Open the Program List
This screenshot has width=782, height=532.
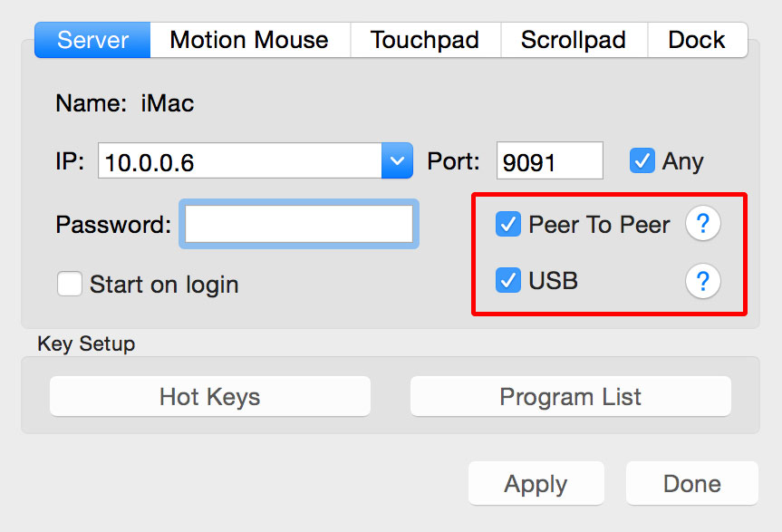tap(570, 396)
